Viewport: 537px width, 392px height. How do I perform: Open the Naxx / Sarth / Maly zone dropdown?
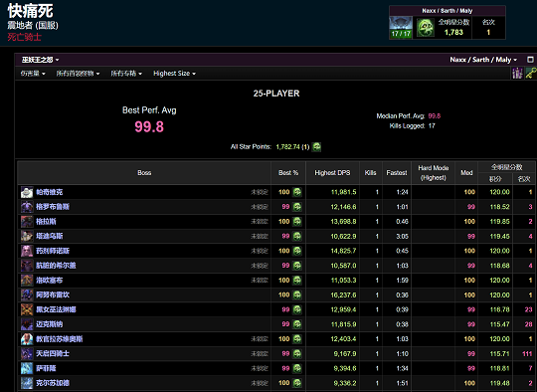coord(483,60)
